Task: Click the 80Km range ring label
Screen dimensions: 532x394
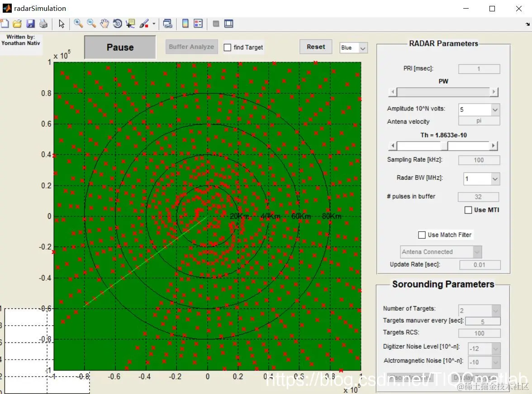Action: [332, 216]
